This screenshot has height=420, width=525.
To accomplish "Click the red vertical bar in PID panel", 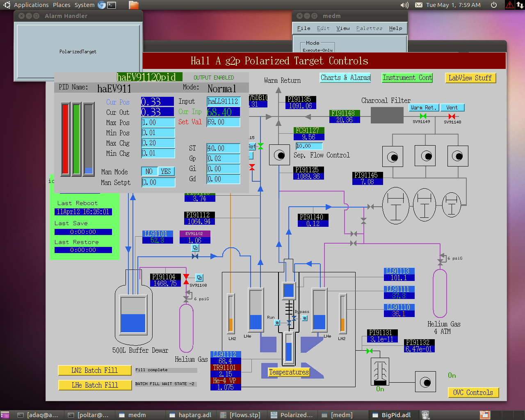I will [66, 139].
